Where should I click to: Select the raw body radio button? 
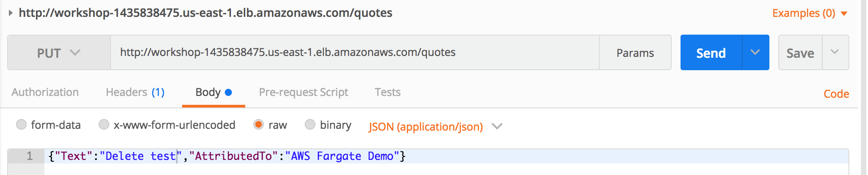click(259, 124)
